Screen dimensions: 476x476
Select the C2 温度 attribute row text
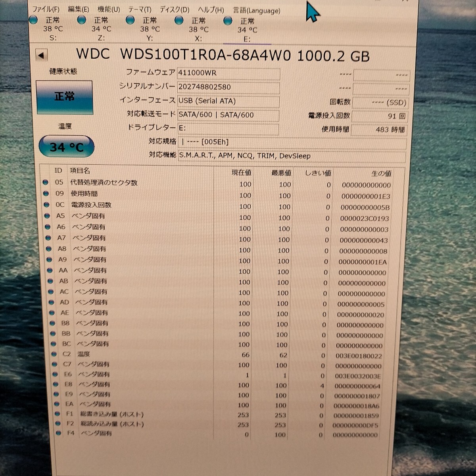pyautogui.click(x=84, y=354)
